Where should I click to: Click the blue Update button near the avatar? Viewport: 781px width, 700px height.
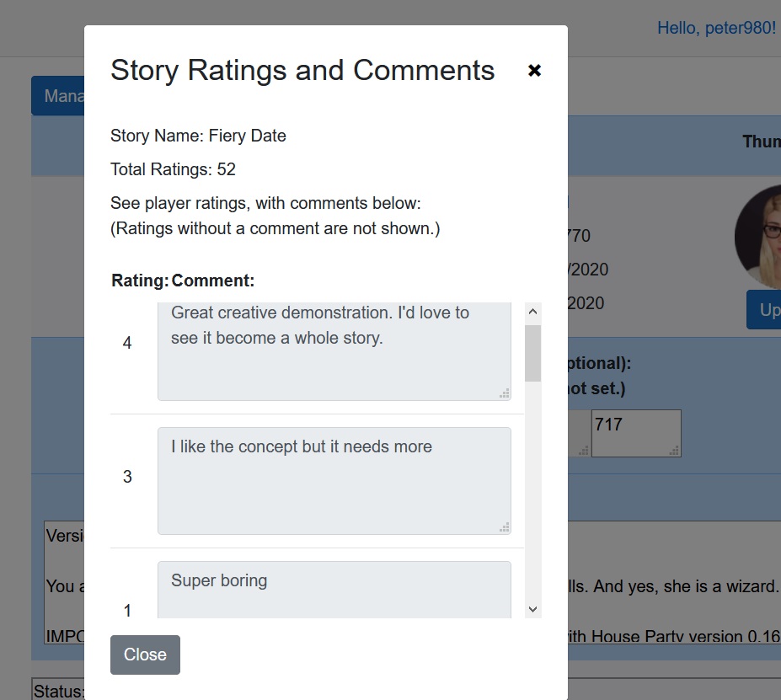765,310
